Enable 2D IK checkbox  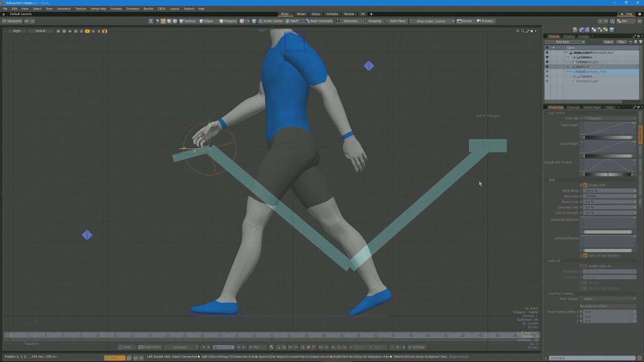[585, 185]
